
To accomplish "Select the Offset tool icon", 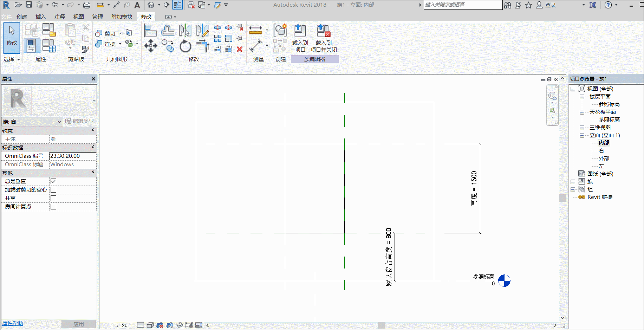I will click(x=168, y=31).
